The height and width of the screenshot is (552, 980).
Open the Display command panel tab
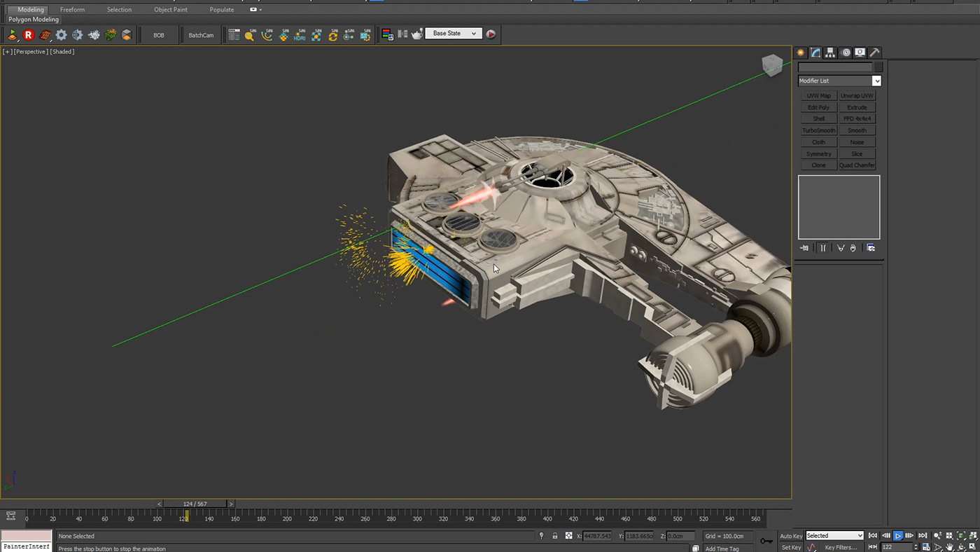(860, 53)
